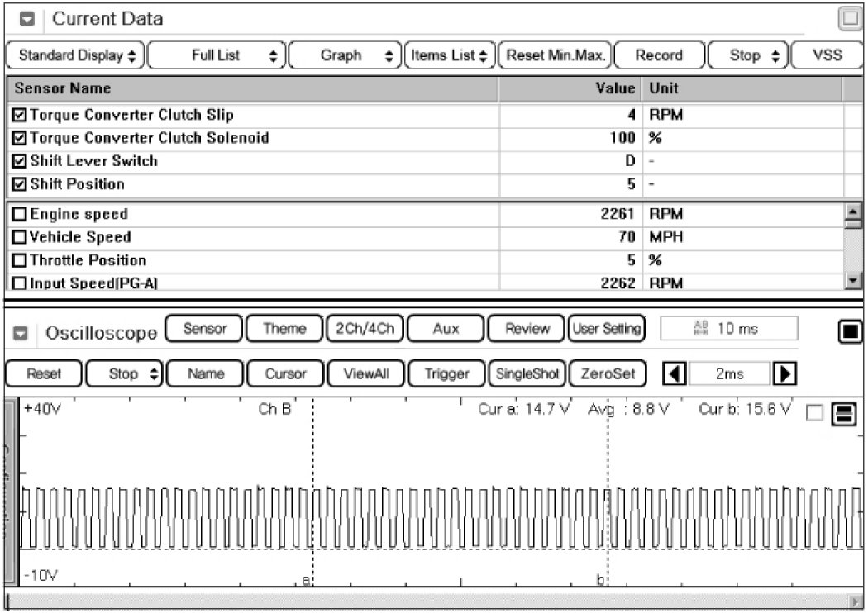Click the Oscilloscope black square icon
This screenshot has width=868, height=613.
(850, 332)
